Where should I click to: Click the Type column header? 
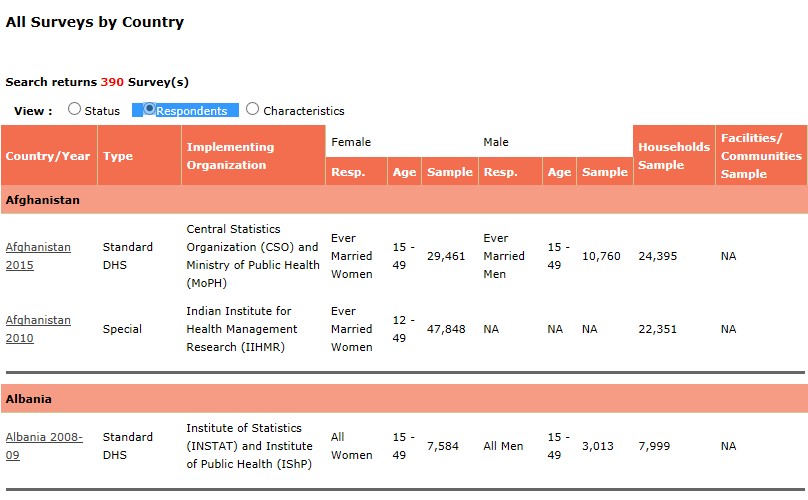118,156
